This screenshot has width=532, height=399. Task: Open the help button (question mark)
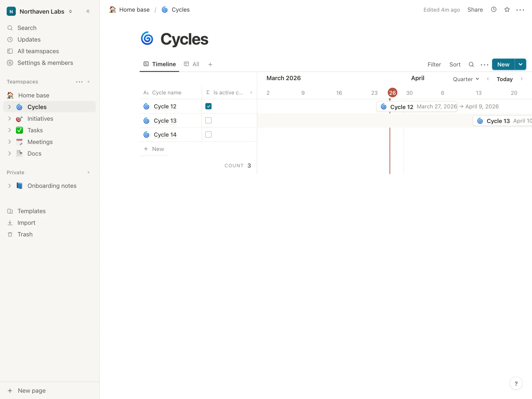point(516,383)
